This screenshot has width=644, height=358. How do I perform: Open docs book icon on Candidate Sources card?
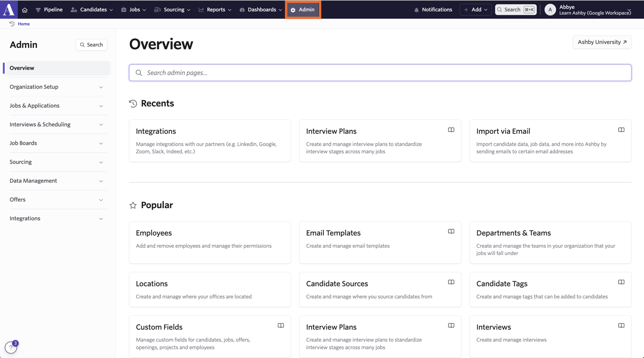(451, 282)
